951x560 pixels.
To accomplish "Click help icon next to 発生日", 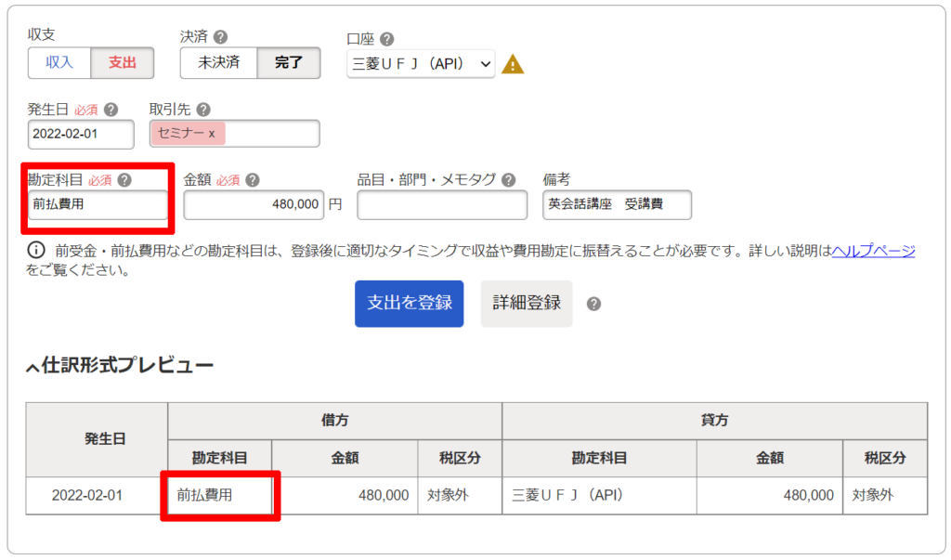I will pos(111,110).
